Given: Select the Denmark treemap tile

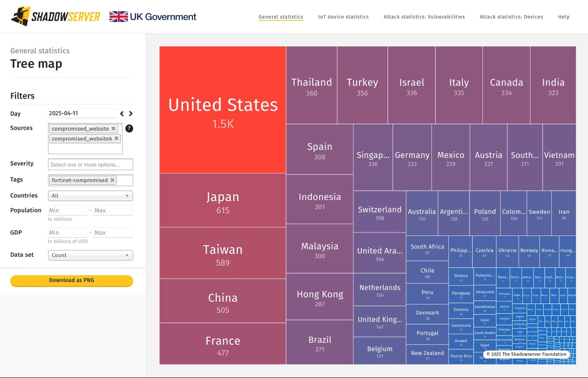Looking at the screenshot, I should (x=427, y=314).
